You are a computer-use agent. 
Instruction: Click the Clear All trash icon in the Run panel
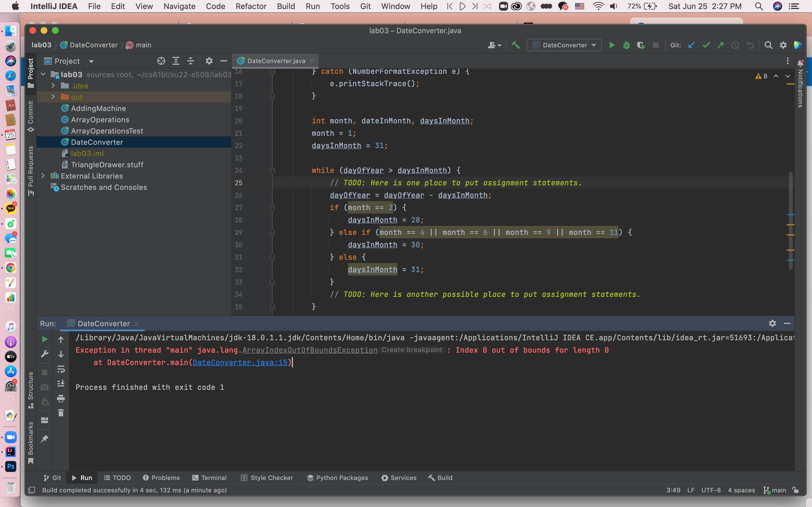[x=61, y=413]
